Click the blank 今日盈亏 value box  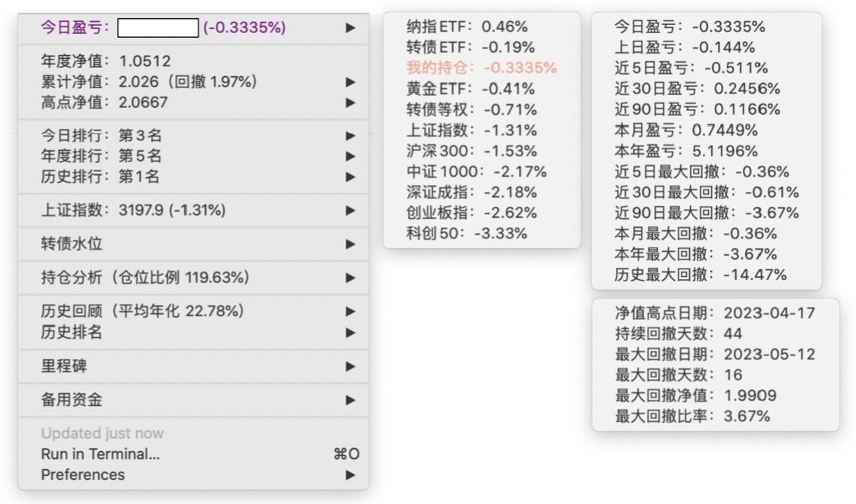[158, 28]
